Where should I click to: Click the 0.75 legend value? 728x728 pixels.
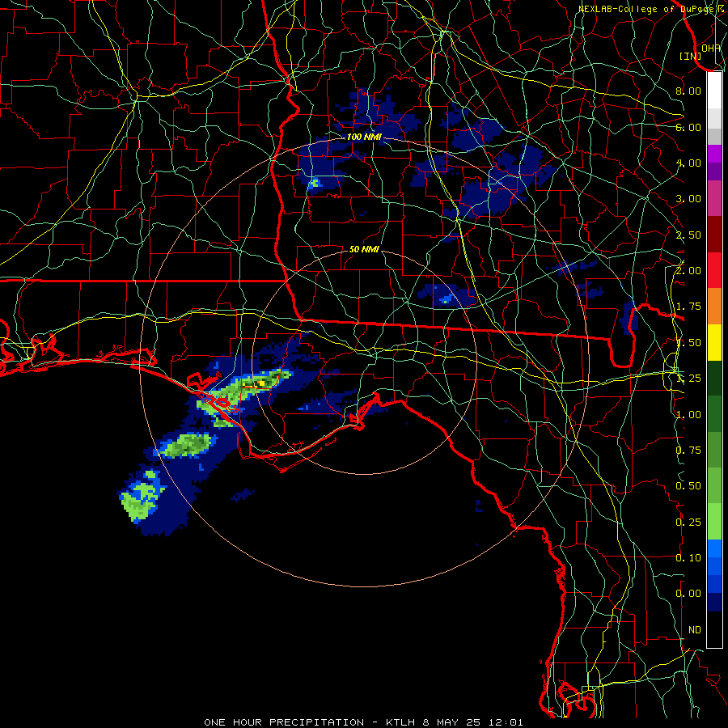pyautogui.click(x=688, y=451)
